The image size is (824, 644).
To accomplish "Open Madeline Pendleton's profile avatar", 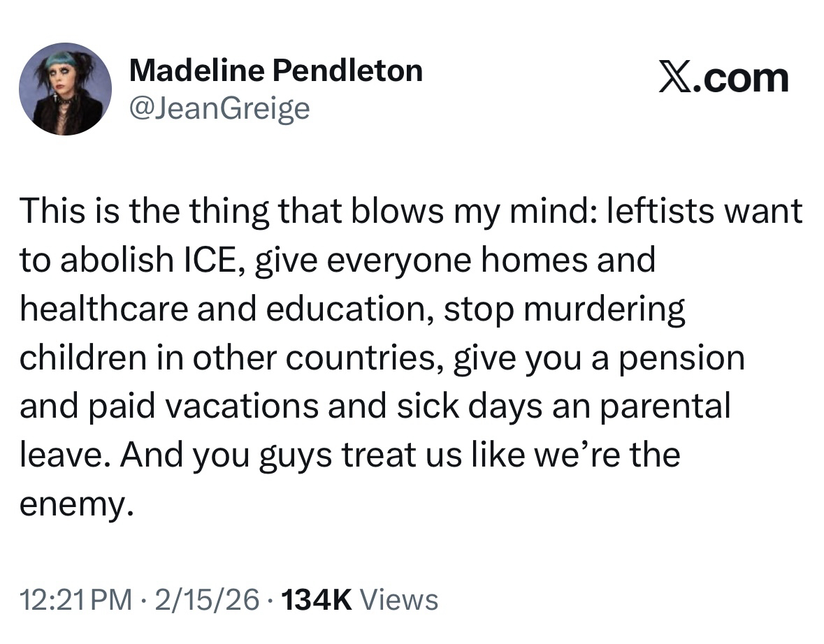I will (x=64, y=89).
